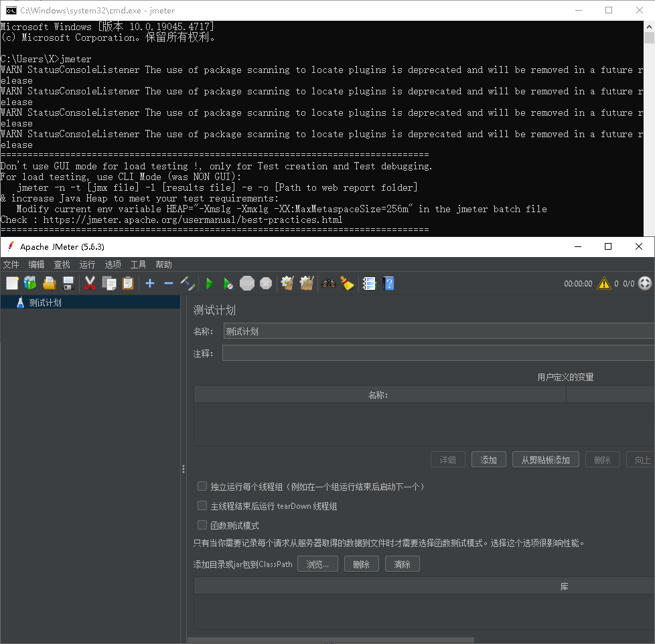Open the Function Helper dialog icon

click(369, 284)
